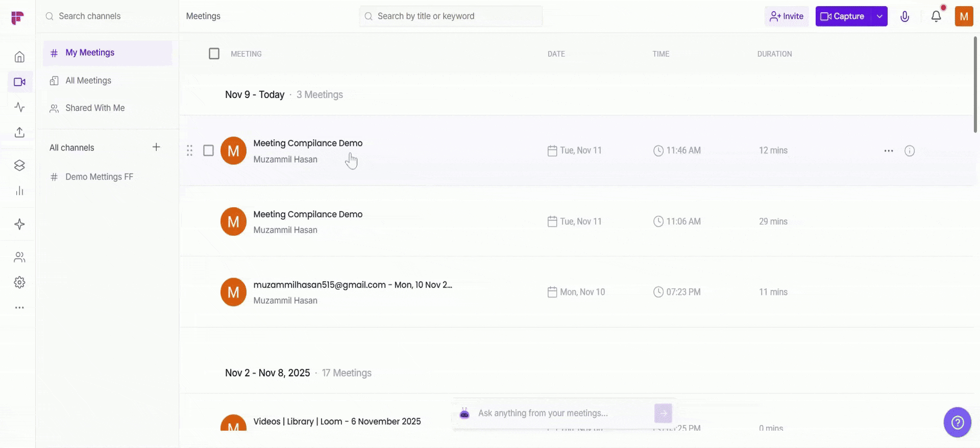980x448 pixels.
Task: Click avatar of 11:06 AM Compilance Demo meeting
Action: pyautogui.click(x=233, y=221)
